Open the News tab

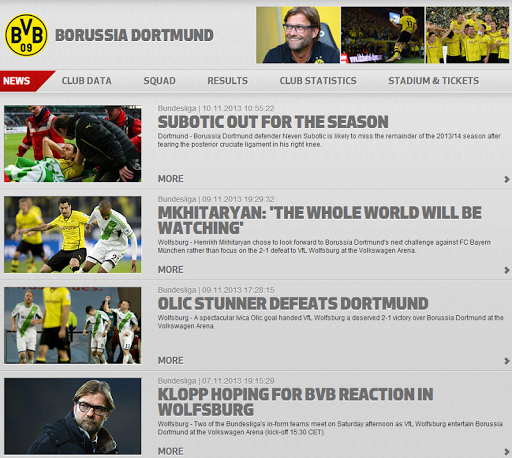coord(17,81)
